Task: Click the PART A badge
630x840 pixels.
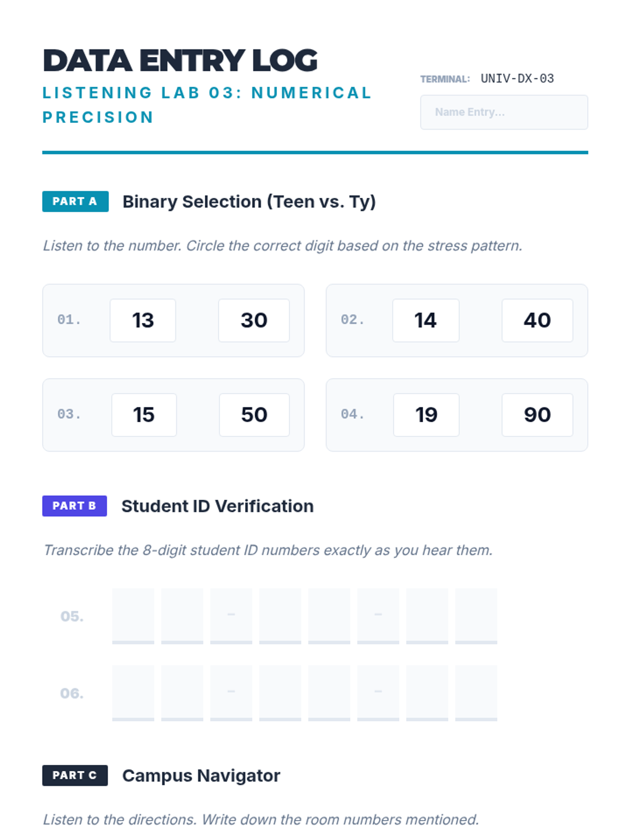Action: 75,202
